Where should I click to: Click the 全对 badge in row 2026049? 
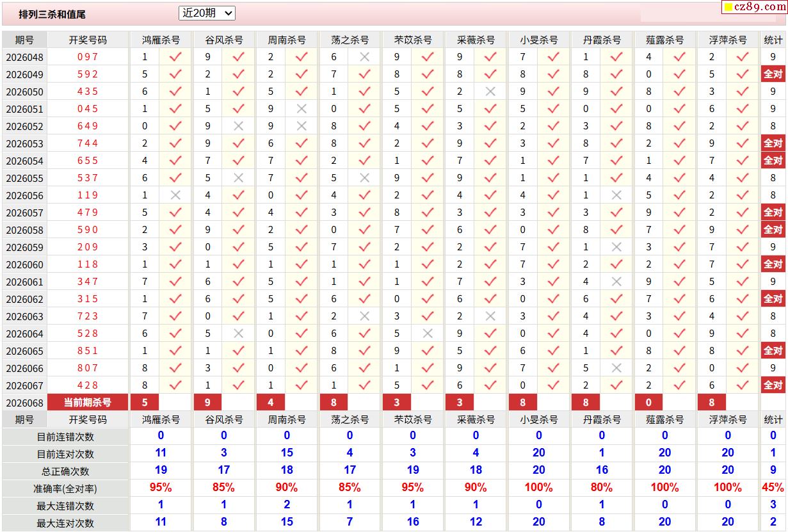pyautogui.click(x=773, y=74)
